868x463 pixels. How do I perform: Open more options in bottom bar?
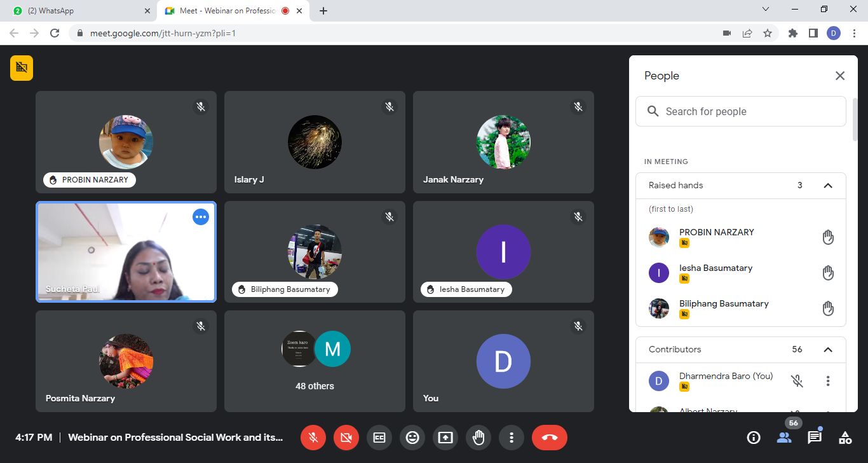[512, 438]
